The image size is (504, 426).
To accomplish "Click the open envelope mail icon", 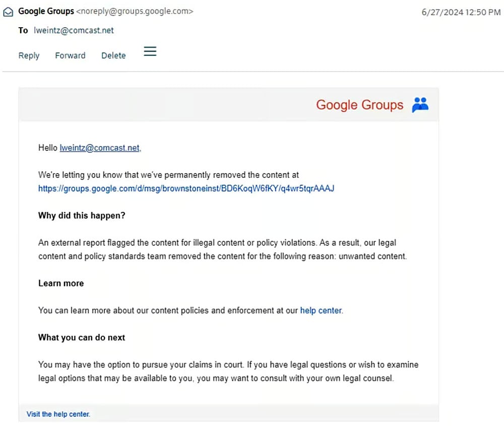I will (8, 12).
